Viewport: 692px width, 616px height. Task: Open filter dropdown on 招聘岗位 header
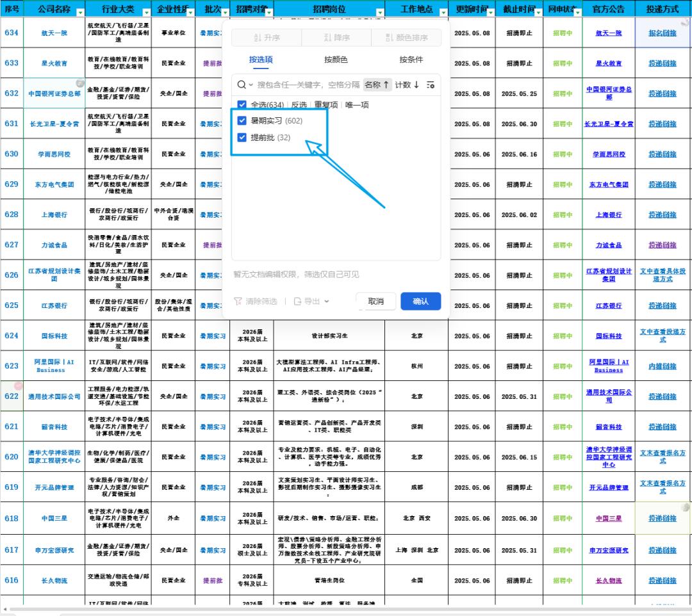click(x=380, y=12)
